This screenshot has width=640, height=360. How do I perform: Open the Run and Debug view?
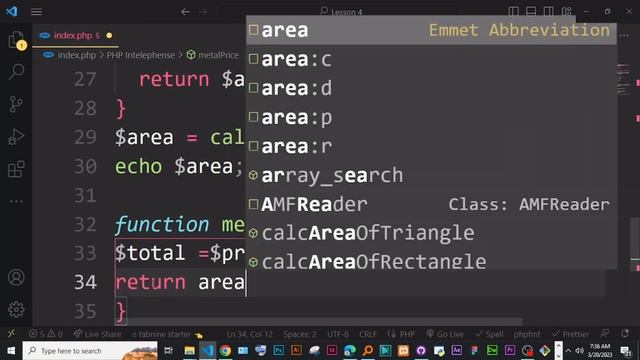coord(16,137)
